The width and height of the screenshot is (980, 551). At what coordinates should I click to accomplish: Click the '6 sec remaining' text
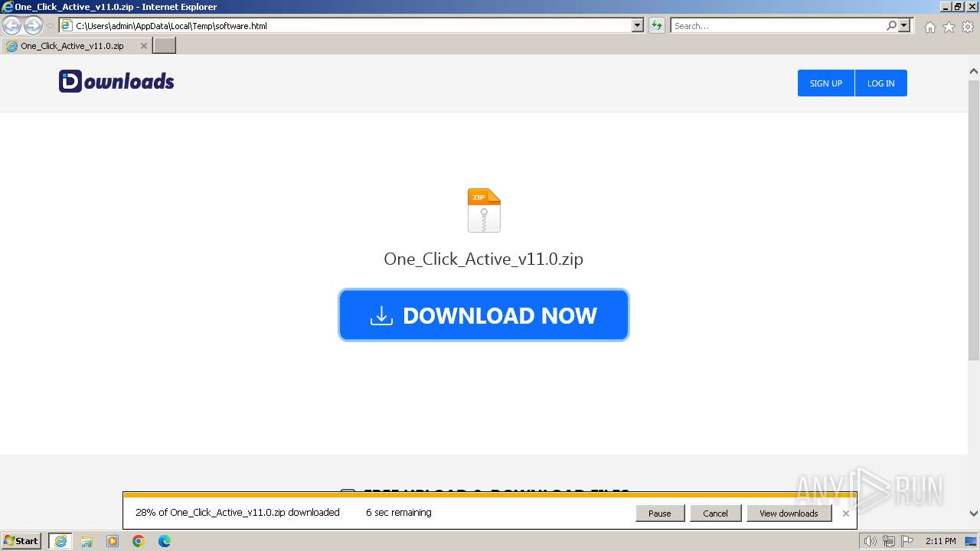tap(399, 513)
